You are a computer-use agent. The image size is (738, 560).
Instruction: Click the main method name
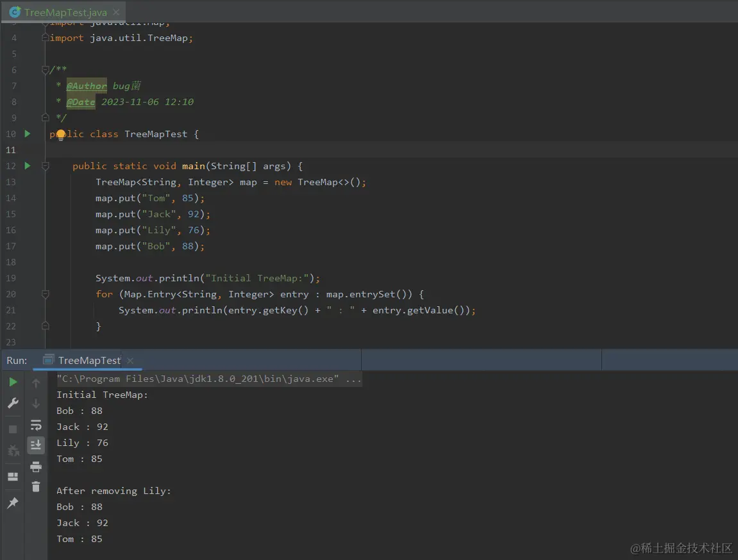point(194,166)
